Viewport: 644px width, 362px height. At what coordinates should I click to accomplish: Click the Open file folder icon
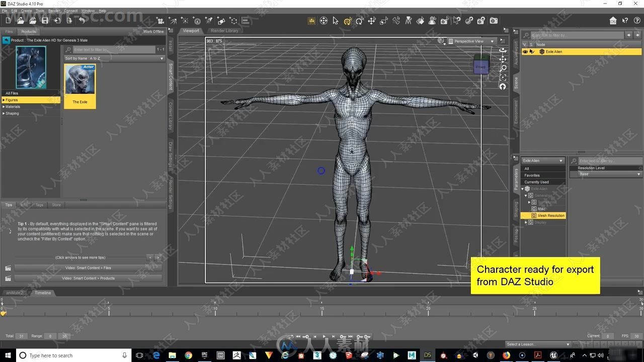(21, 21)
